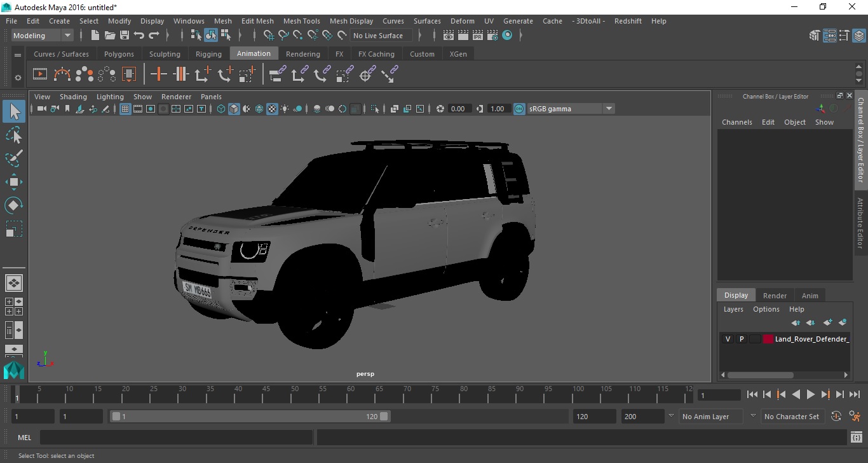
Task: Click the time range slider bar
Action: click(250, 417)
